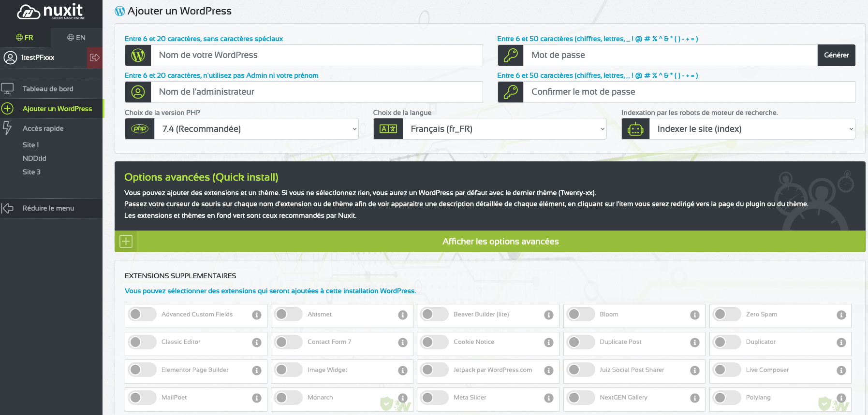Toggle Duplicate Post extension on

(580, 342)
